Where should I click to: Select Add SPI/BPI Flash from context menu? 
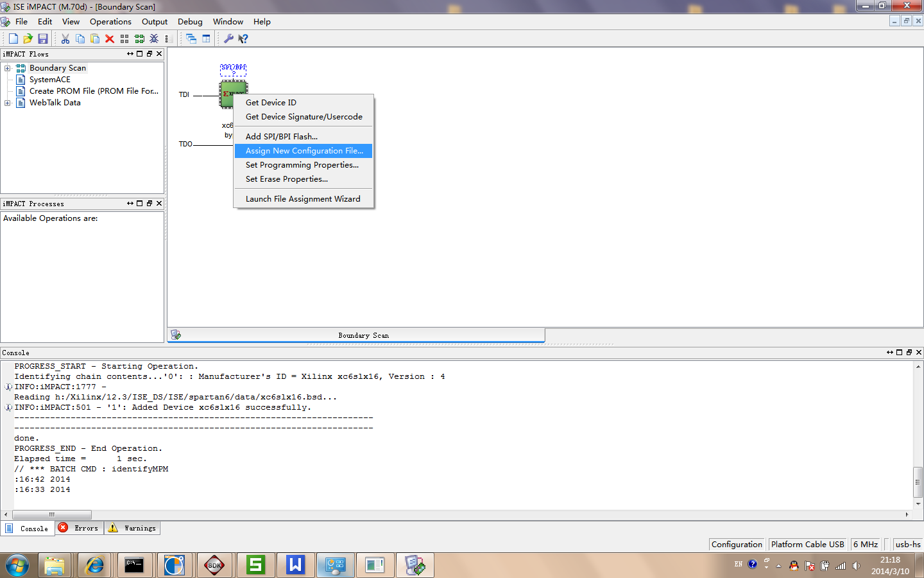point(281,137)
